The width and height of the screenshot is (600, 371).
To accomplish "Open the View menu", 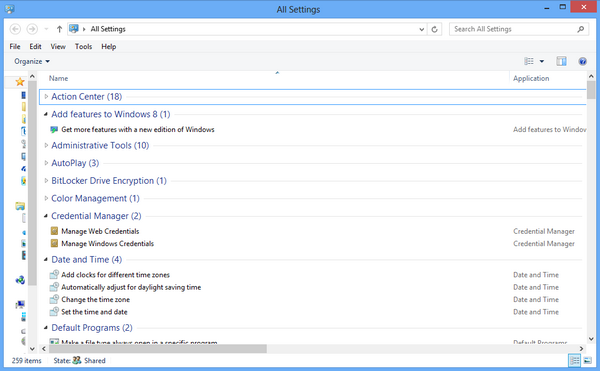I will pyautogui.click(x=58, y=47).
